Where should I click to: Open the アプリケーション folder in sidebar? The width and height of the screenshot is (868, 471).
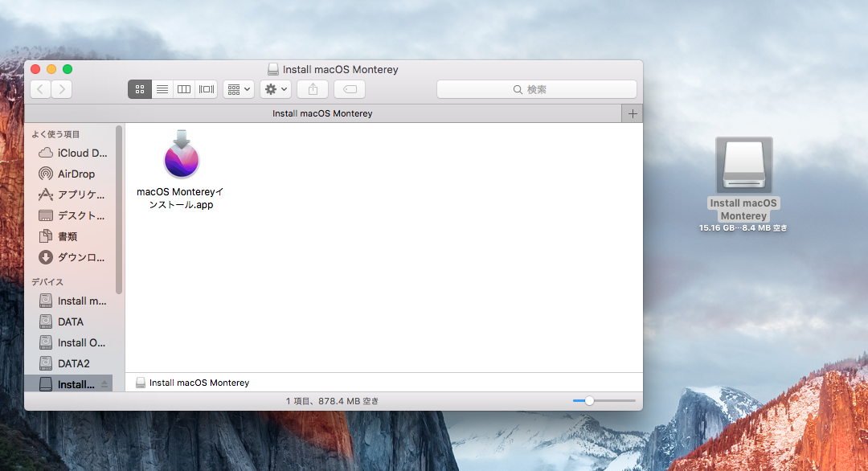[72, 195]
